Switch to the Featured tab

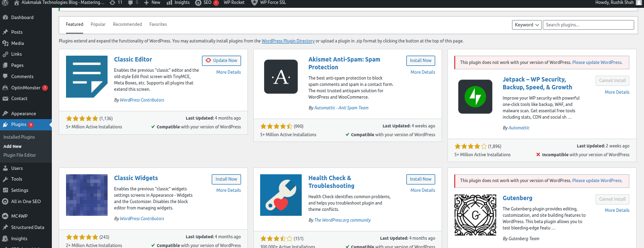[x=74, y=24]
